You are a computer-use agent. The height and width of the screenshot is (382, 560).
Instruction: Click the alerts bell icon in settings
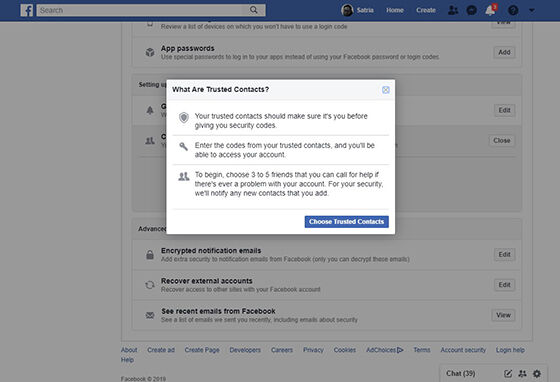tap(150, 110)
